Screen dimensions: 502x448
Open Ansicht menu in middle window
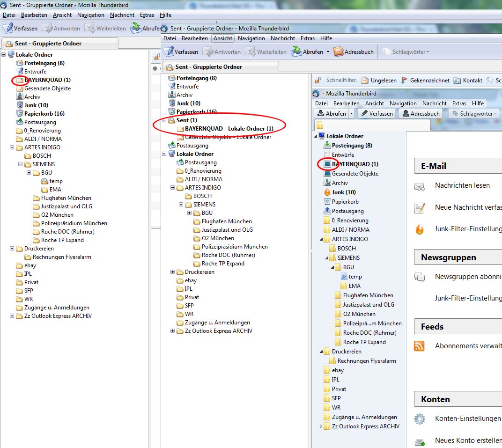[x=223, y=38]
